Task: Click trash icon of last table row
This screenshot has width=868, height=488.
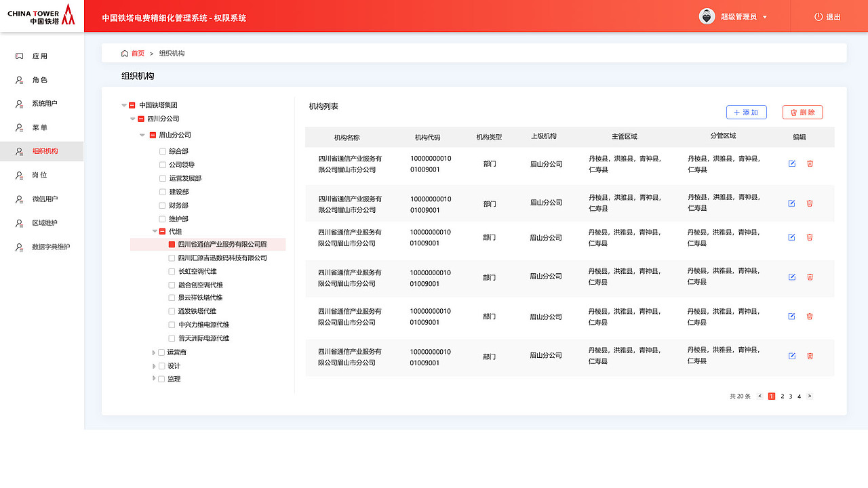Action: point(810,356)
